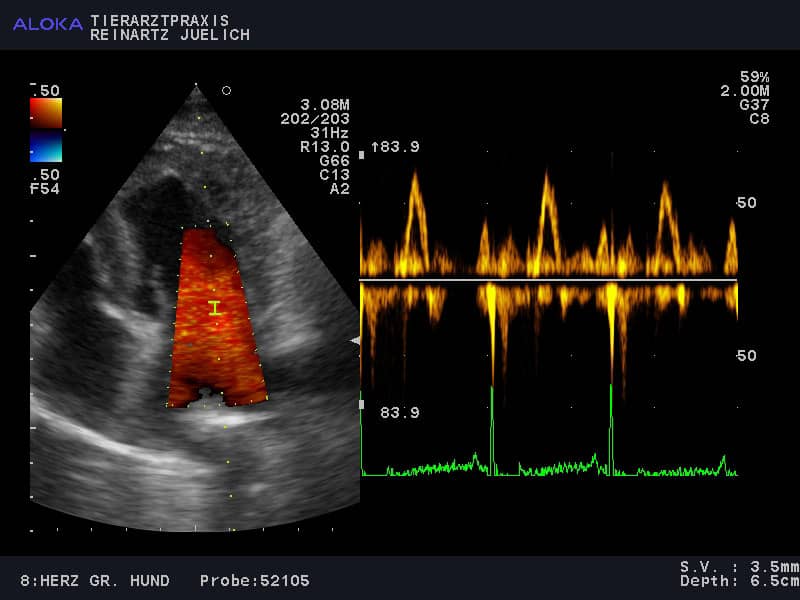This screenshot has height=600, width=800.
Task: Click the green sample volume I cursor
Action: pos(215,308)
